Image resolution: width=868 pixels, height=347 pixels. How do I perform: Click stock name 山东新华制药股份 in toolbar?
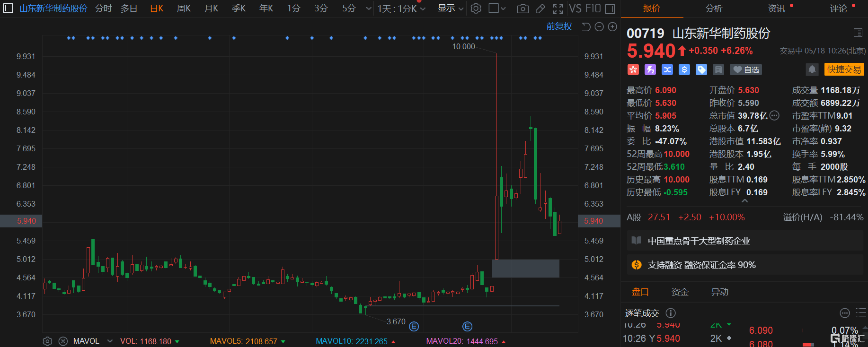(x=53, y=9)
